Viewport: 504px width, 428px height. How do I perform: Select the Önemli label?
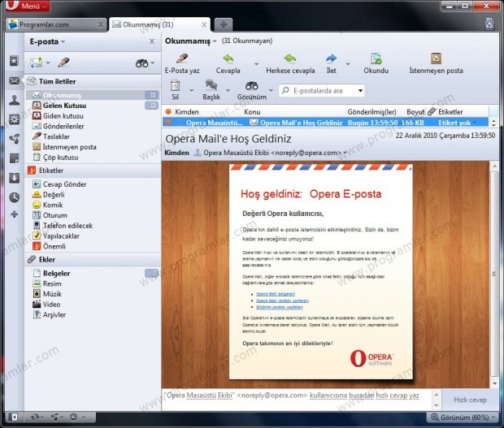(93, 246)
